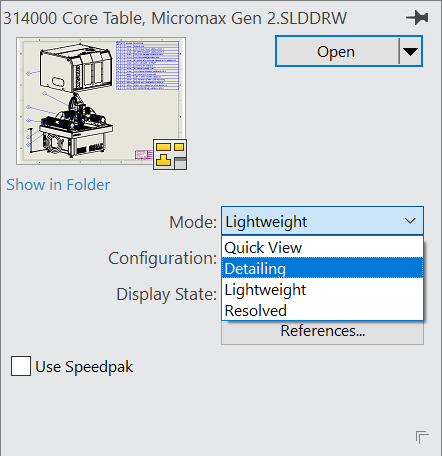
Task: Enable the Use Speedpak checkbox
Action: pos(21,366)
